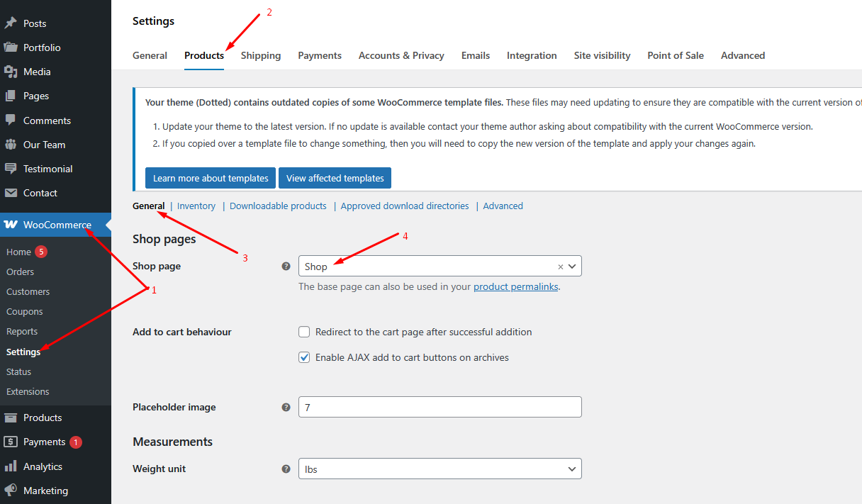The image size is (862, 504).
Task: Click the Payments notification badge showing 1
Action: (76, 442)
